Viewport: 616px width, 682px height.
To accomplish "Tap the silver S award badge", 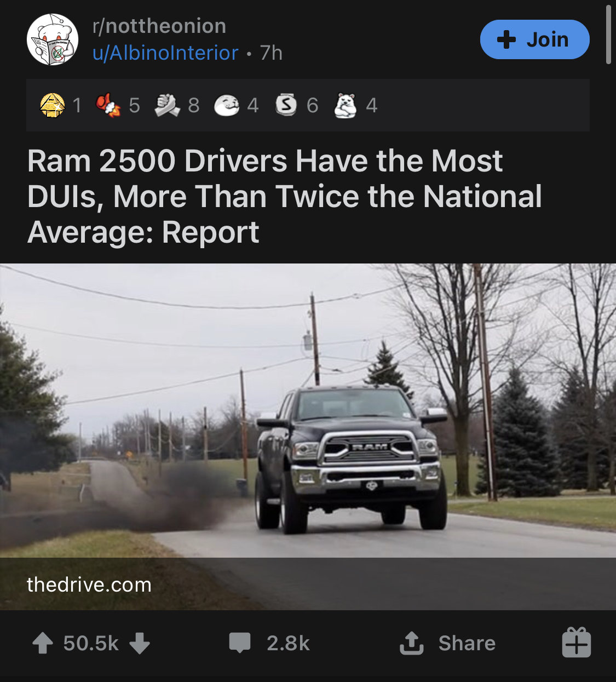I will pyautogui.click(x=286, y=105).
